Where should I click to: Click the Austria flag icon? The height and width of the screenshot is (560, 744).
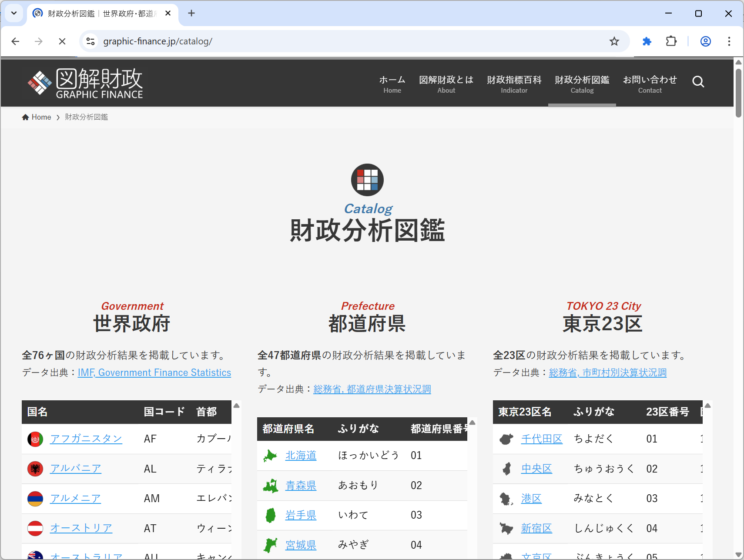(35, 528)
